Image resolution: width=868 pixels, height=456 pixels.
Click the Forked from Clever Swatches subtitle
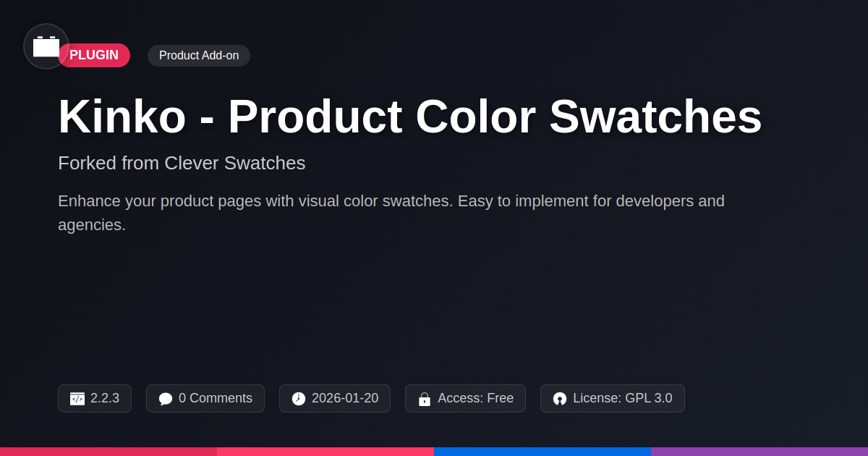182,163
